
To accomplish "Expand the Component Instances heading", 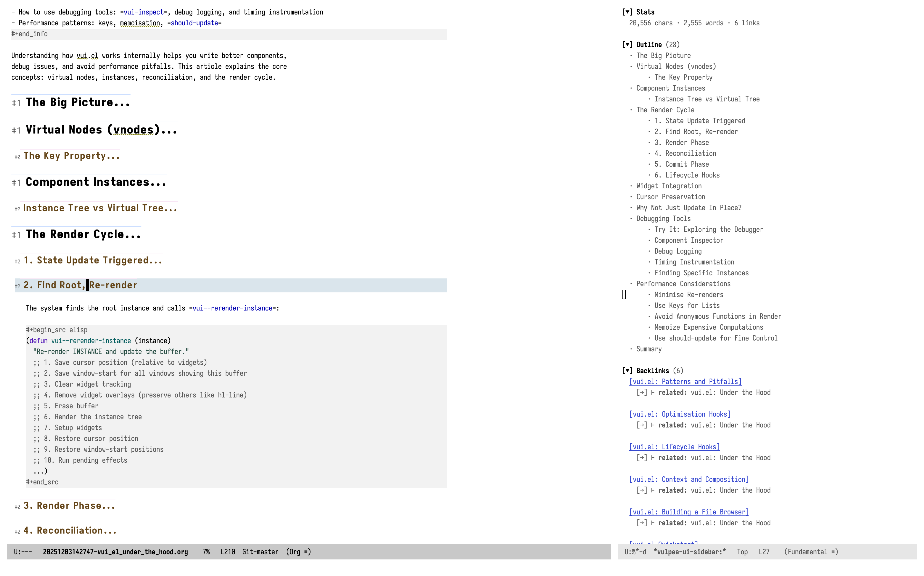I will [x=96, y=182].
